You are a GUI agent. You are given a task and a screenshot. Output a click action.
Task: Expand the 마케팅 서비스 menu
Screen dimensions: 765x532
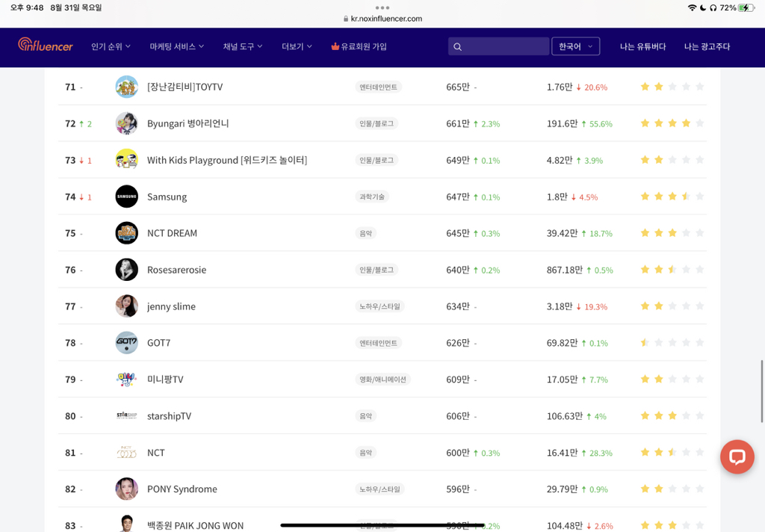(176, 47)
